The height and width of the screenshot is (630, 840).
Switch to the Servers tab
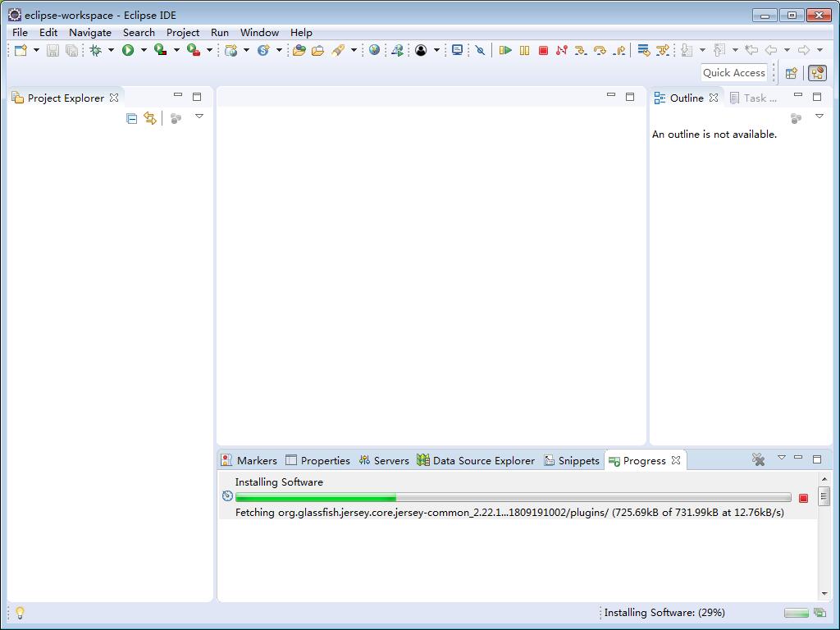pyautogui.click(x=384, y=461)
